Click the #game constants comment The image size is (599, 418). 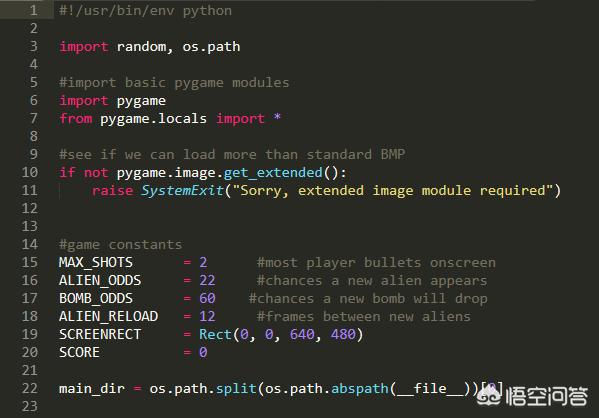click(x=120, y=245)
